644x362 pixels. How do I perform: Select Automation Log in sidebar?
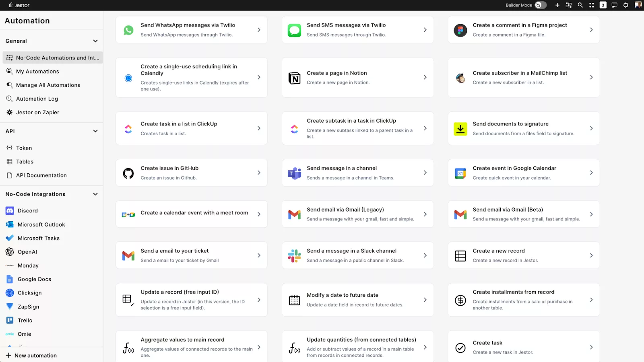(x=37, y=99)
